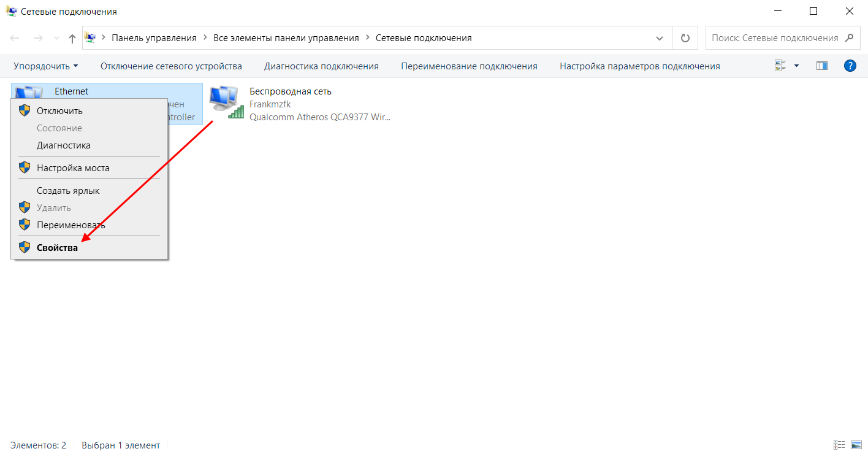Click Панель управления breadcrumb

pos(154,38)
